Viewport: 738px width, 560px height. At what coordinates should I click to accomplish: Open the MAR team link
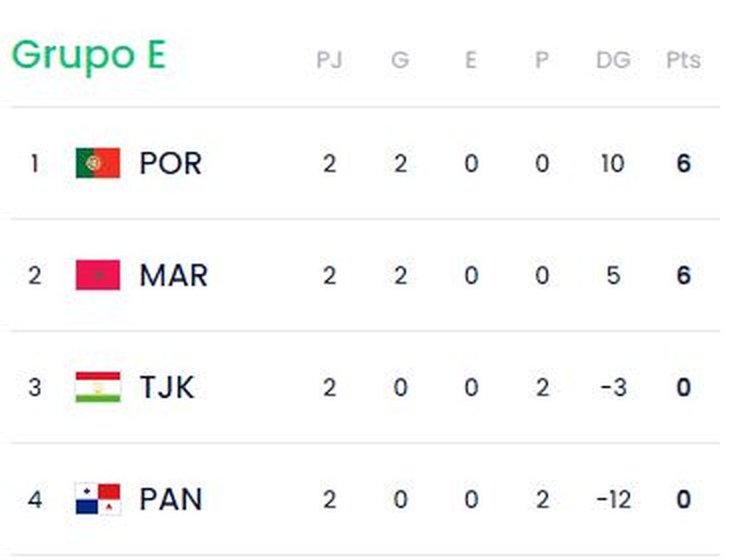click(x=173, y=275)
